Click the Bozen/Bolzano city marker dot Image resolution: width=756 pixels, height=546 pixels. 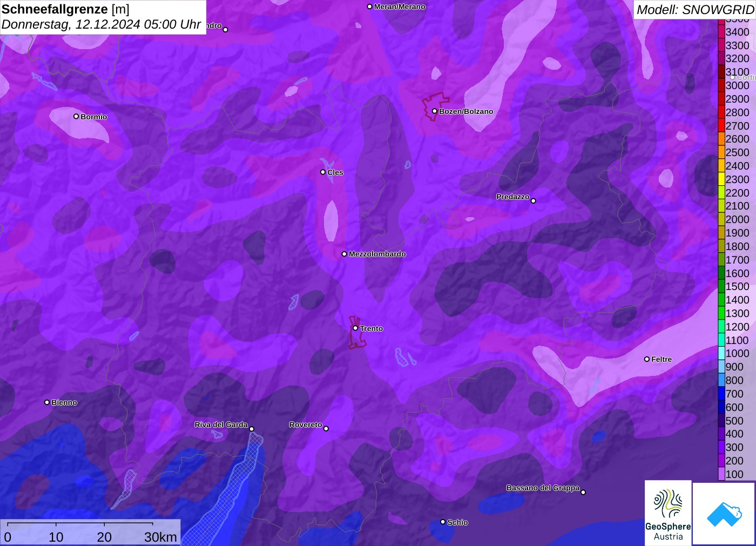click(x=434, y=111)
